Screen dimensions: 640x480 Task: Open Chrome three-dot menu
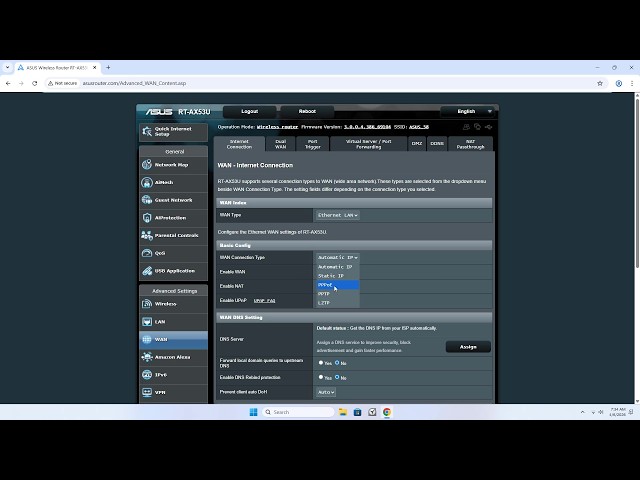[x=632, y=83]
